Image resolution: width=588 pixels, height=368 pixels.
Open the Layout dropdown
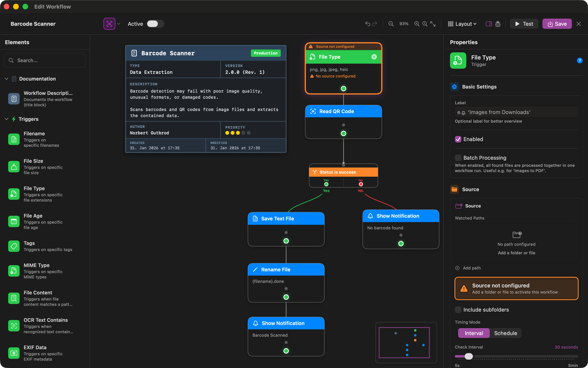462,24
